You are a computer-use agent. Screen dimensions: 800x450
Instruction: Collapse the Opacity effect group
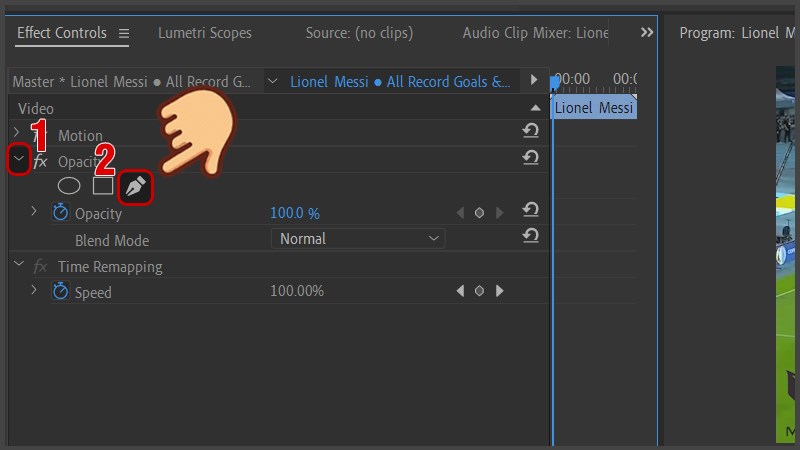pos(18,158)
